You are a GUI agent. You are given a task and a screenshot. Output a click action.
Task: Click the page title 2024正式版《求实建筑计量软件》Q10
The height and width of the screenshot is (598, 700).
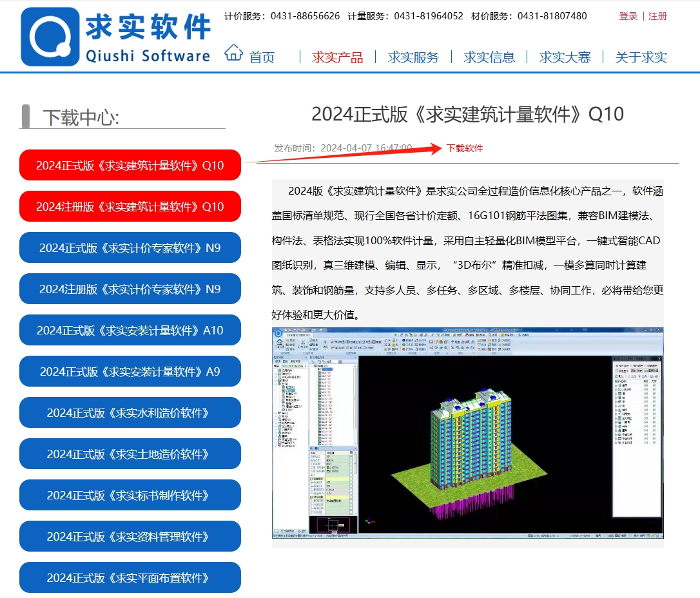pyautogui.click(x=467, y=114)
